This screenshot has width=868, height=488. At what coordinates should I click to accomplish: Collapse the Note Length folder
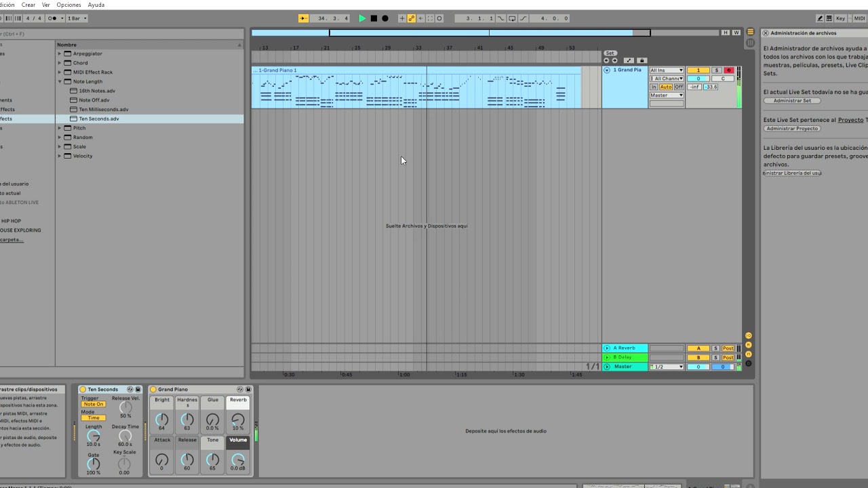(60, 81)
